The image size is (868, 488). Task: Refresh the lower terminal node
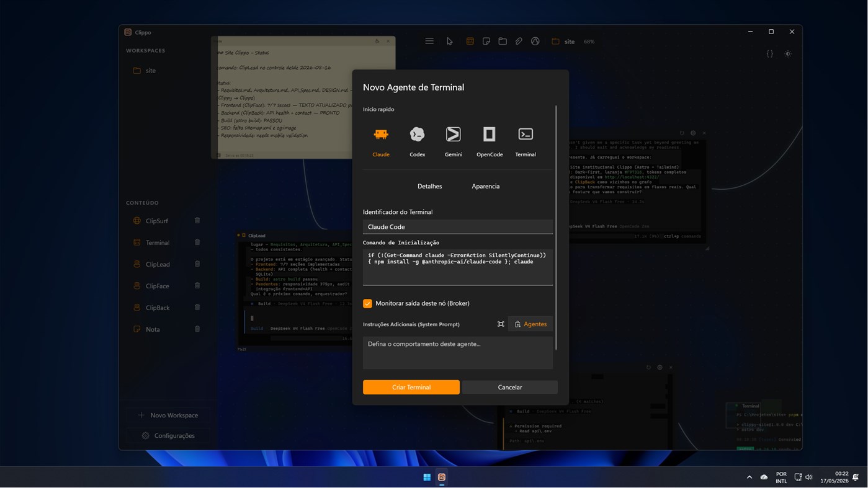(x=648, y=367)
